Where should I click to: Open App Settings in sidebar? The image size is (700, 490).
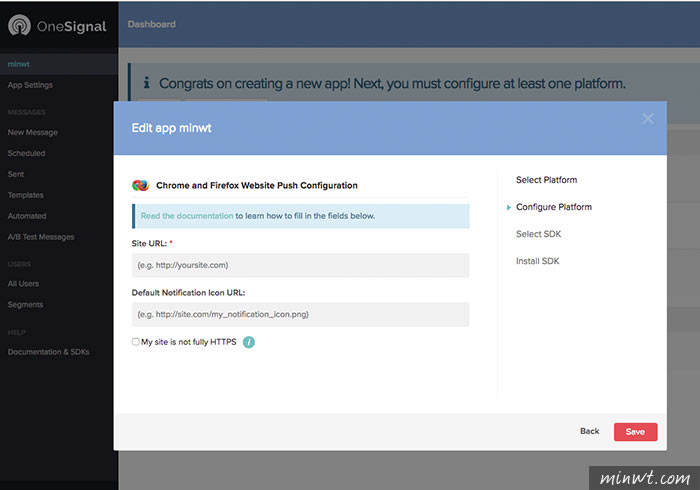(x=30, y=85)
